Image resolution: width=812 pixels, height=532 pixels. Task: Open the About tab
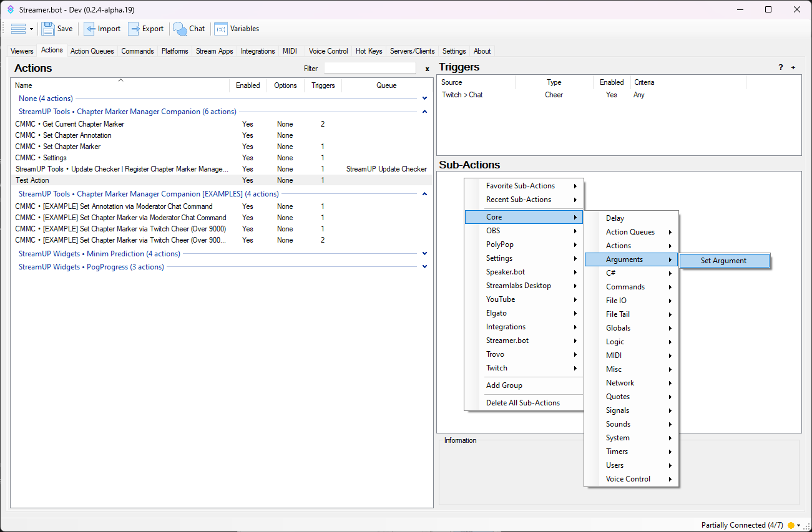pos(482,51)
